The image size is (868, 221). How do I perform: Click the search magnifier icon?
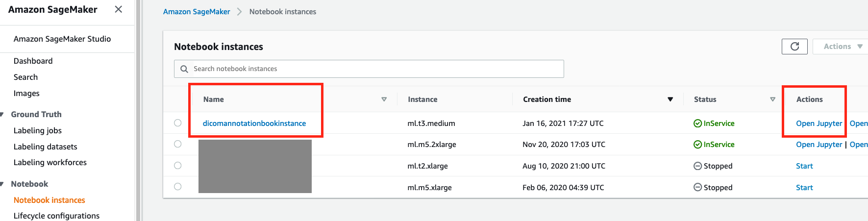click(184, 69)
